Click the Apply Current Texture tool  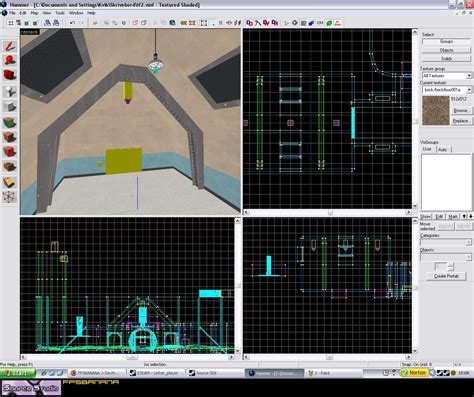[10, 137]
